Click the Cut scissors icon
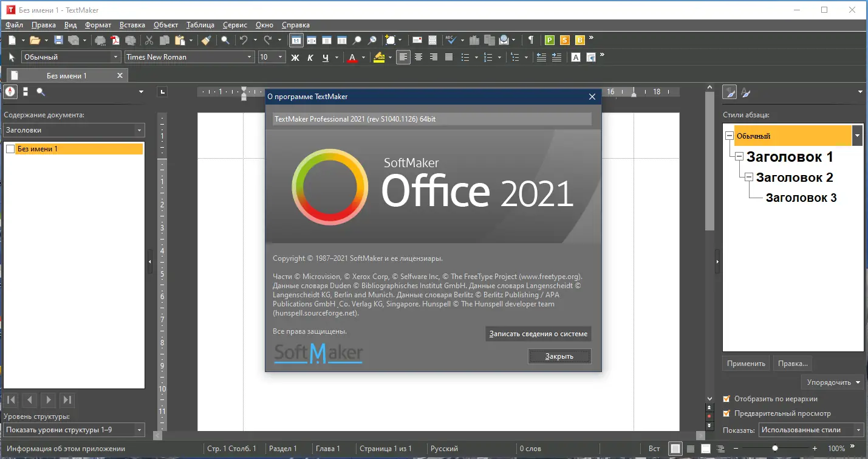 coord(149,40)
